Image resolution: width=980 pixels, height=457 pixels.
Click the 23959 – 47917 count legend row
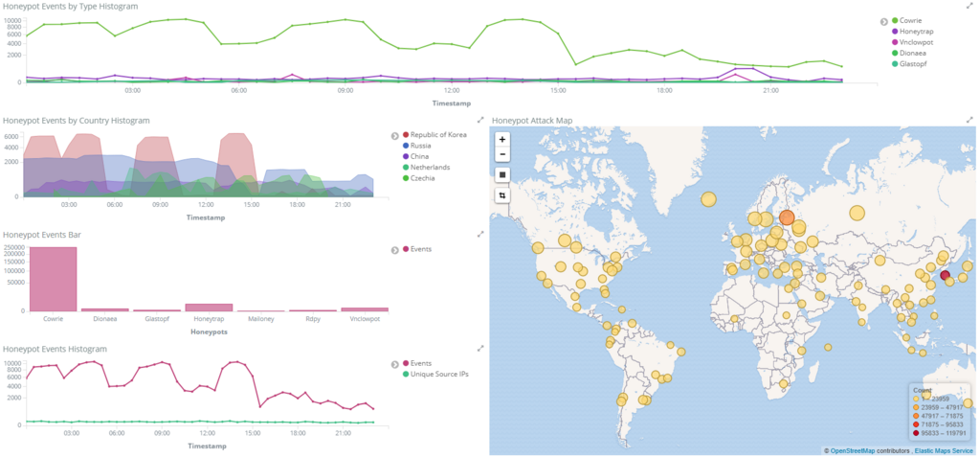click(936, 407)
